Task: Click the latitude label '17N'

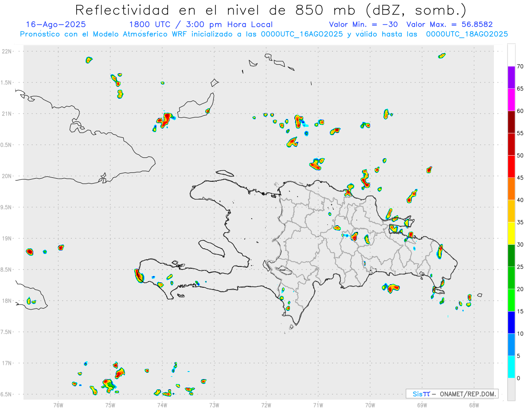Action: point(7,363)
